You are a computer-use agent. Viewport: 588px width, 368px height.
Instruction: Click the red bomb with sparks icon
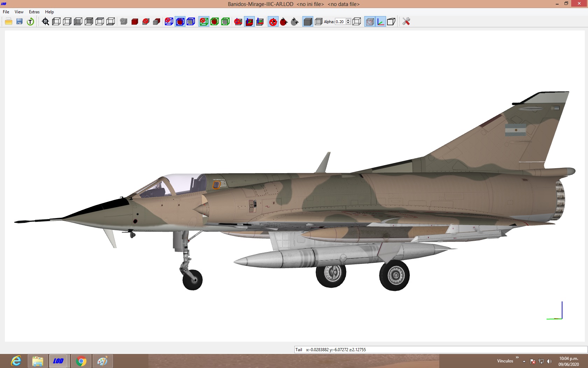coord(284,22)
